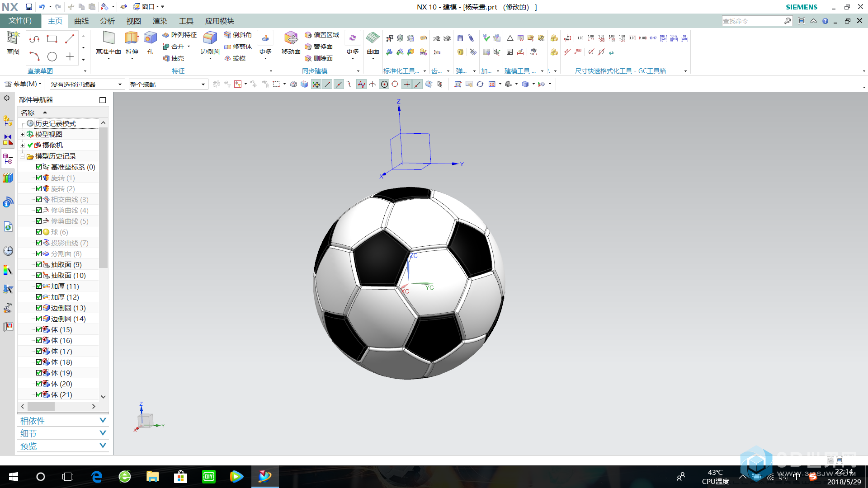Select the rectangle sketch tool
868x488 pixels.
[x=52, y=39]
